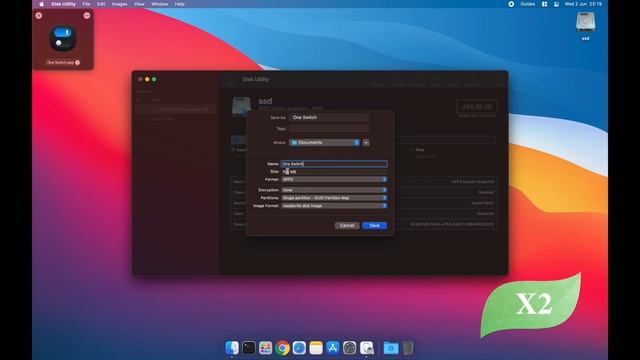Open the Disk Utility menu
The height and width of the screenshot is (360, 640).
coord(64,4)
